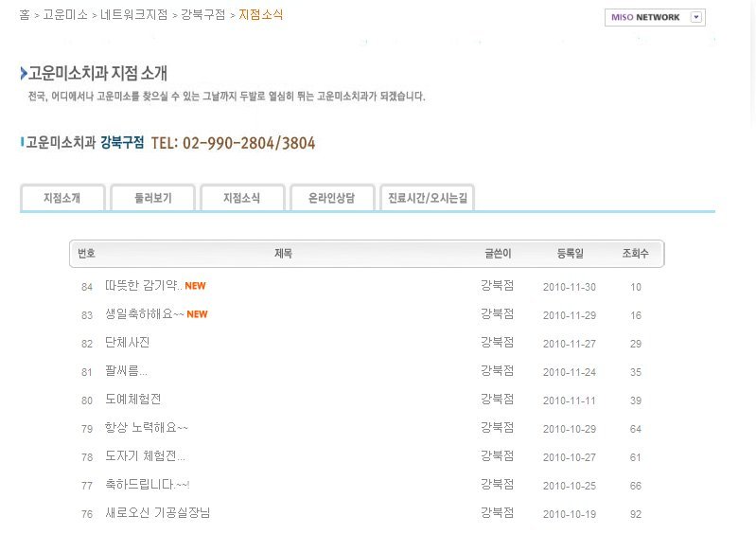This screenshot has height=534, width=756.
Task: Click NEW badge on 생일축하해요 row
Action: pyautogui.click(x=197, y=314)
